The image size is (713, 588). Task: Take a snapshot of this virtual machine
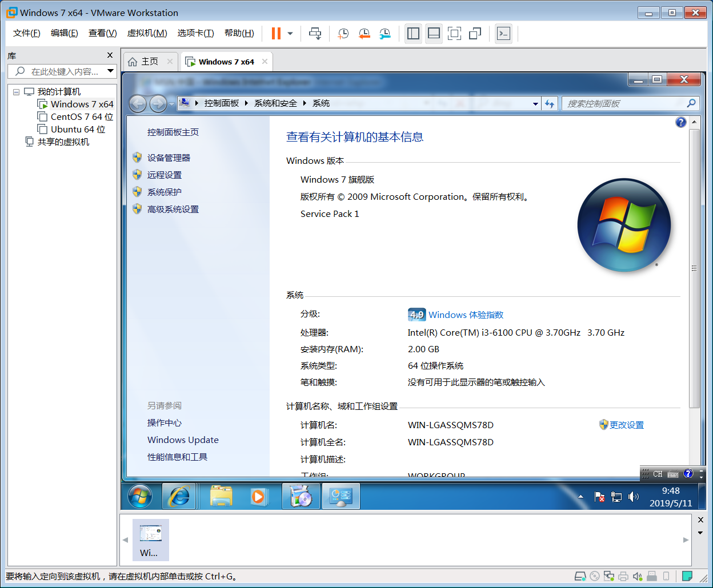[343, 34]
